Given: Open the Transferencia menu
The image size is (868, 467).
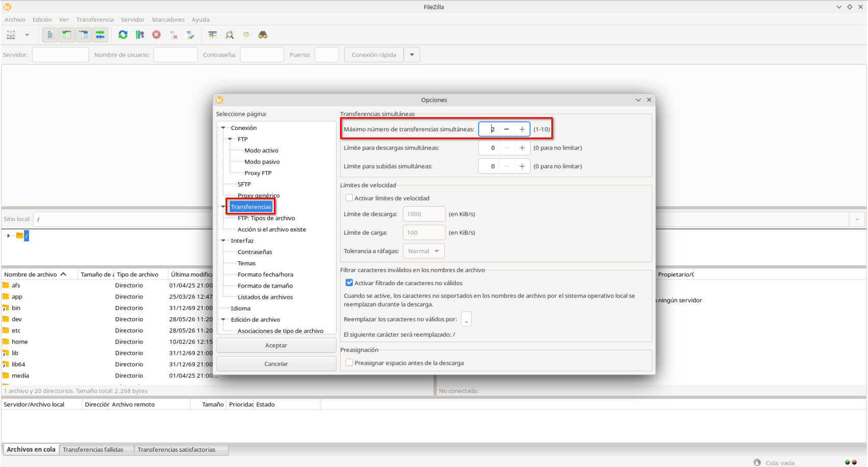Looking at the screenshot, I should pos(95,20).
